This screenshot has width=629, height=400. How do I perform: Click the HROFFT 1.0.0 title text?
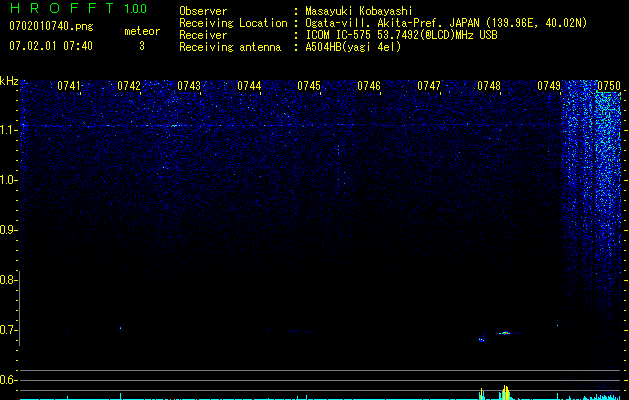pyautogui.click(x=79, y=8)
